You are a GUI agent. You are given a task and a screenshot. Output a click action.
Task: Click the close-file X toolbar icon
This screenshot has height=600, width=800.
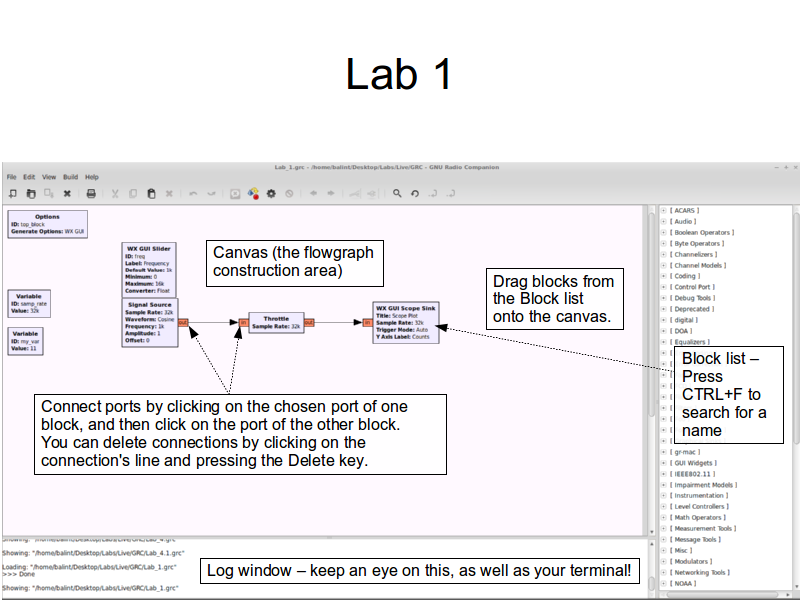67,193
